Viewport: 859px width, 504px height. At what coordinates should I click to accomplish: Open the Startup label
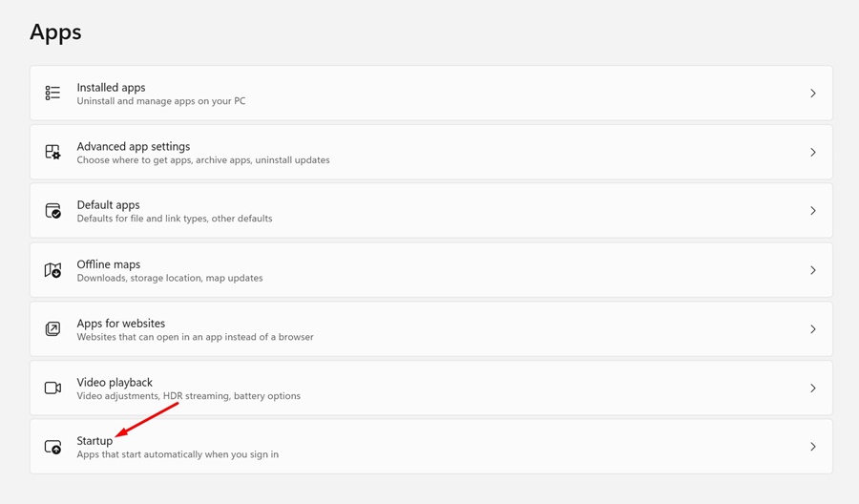(94, 441)
